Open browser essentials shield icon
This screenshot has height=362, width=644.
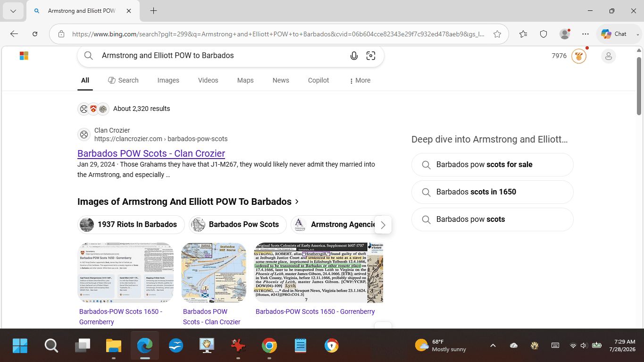click(544, 34)
